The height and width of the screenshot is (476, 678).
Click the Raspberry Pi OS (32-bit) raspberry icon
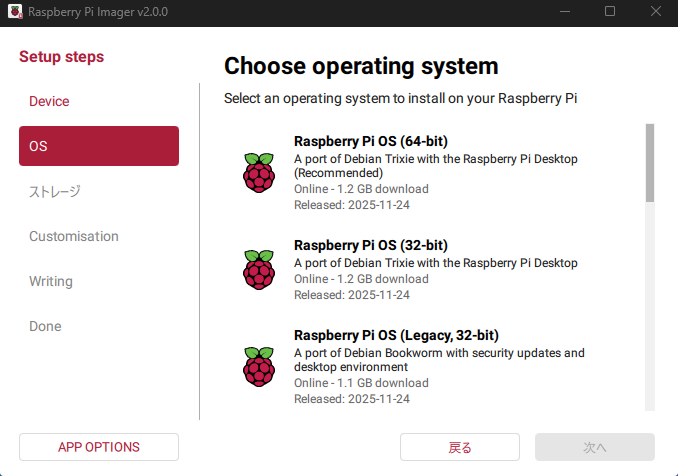258,269
